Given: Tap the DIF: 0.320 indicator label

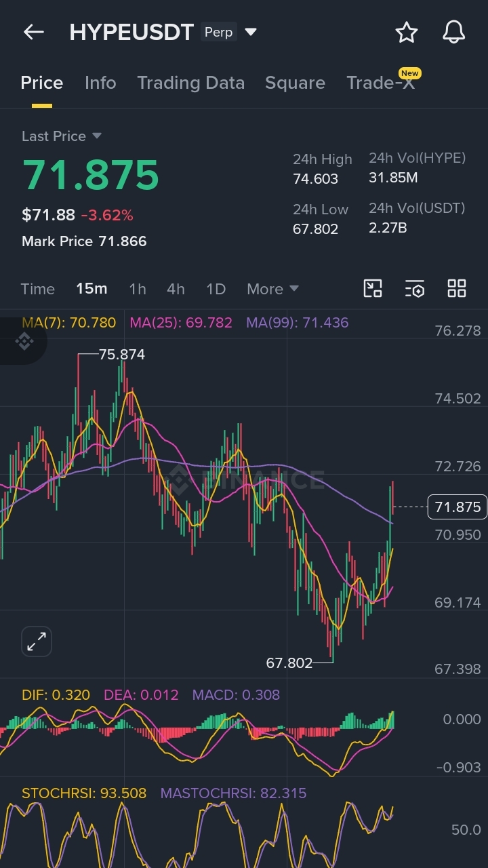Looking at the screenshot, I should tap(56, 695).
